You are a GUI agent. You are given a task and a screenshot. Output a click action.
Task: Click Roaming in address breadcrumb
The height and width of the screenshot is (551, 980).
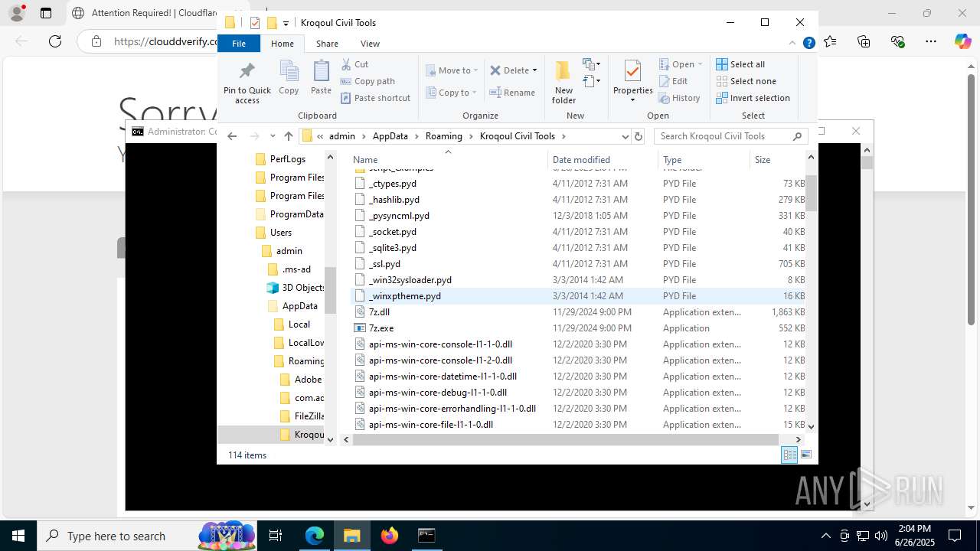[x=444, y=136]
